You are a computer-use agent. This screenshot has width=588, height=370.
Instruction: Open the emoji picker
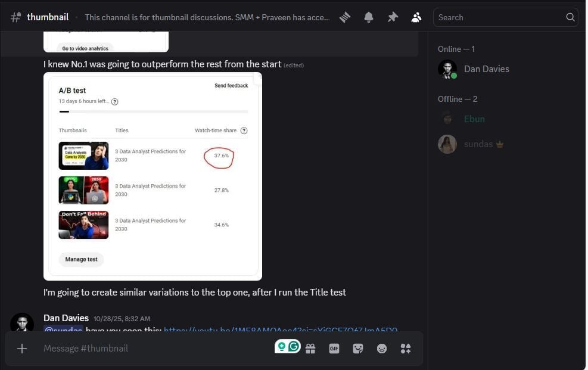382,349
